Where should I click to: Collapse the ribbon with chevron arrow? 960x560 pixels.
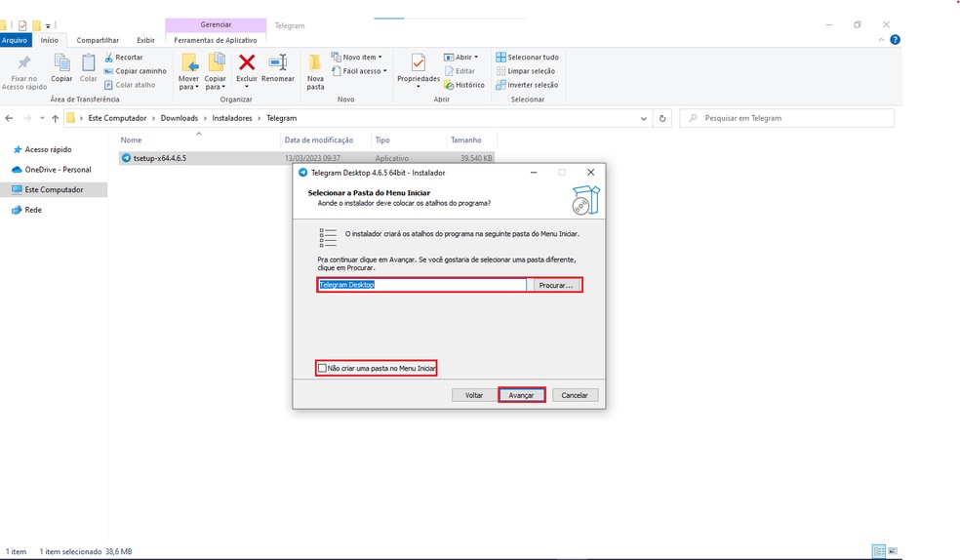click(881, 40)
